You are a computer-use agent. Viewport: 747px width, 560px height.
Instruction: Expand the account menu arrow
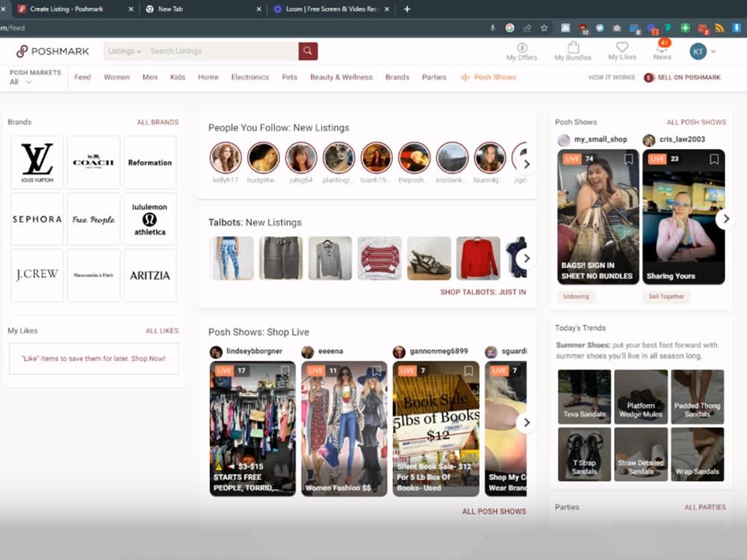pyautogui.click(x=713, y=52)
